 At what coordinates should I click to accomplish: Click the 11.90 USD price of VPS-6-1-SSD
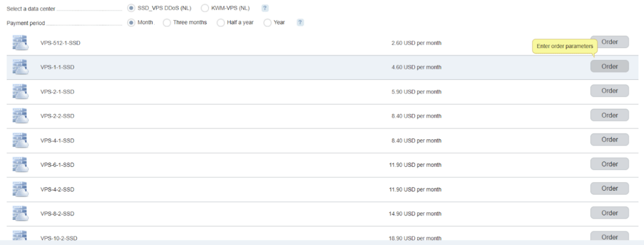coord(415,165)
